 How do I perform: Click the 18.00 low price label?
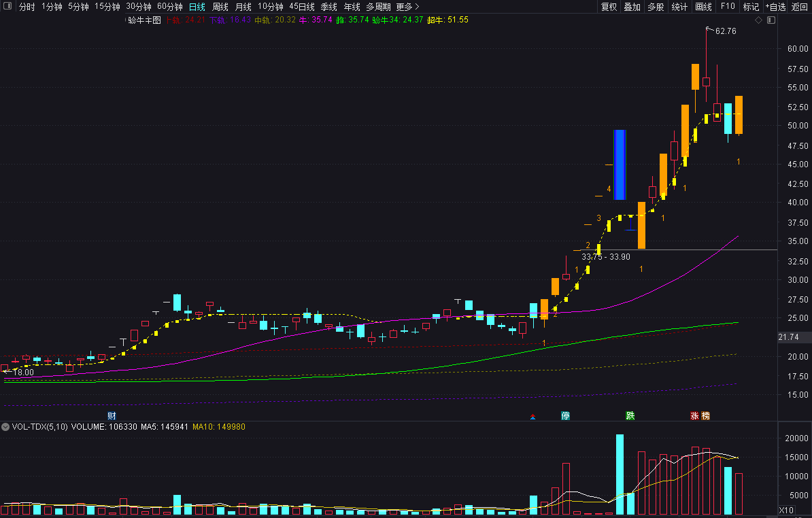click(x=23, y=372)
